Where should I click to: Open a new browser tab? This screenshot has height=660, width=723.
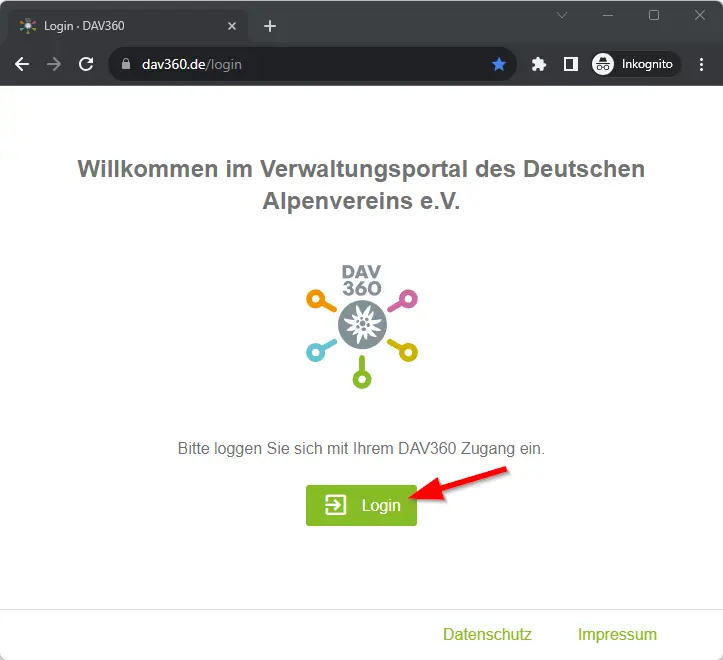click(269, 26)
